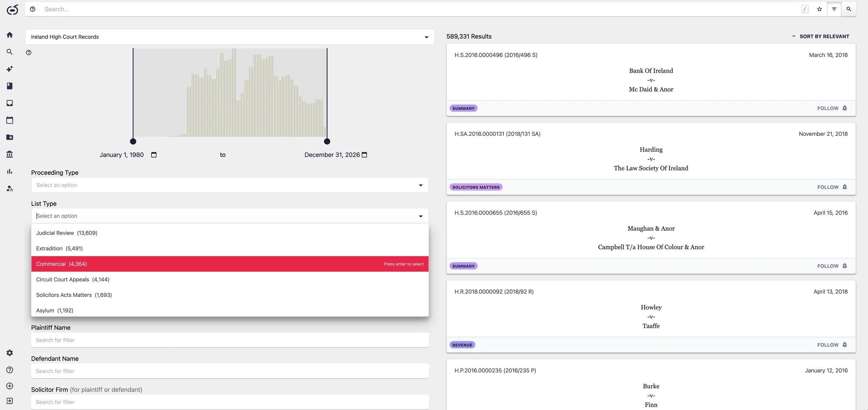Open the user edit sidebar icon
The height and width of the screenshot is (410, 868).
pyautogui.click(x=10, y=189)
